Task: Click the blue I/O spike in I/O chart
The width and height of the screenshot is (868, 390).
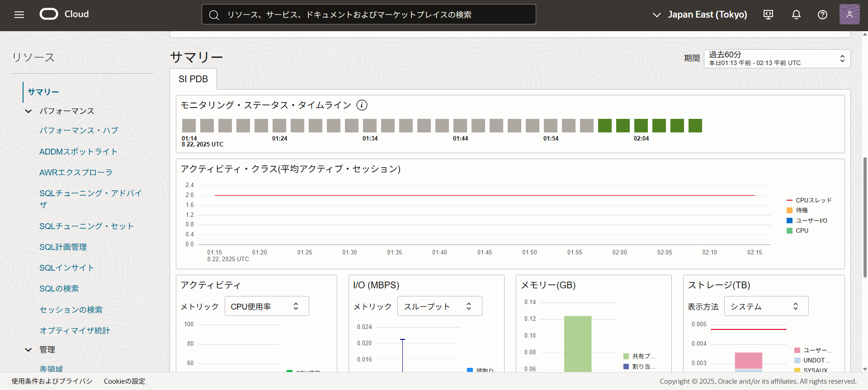Action: click(402, 355)
